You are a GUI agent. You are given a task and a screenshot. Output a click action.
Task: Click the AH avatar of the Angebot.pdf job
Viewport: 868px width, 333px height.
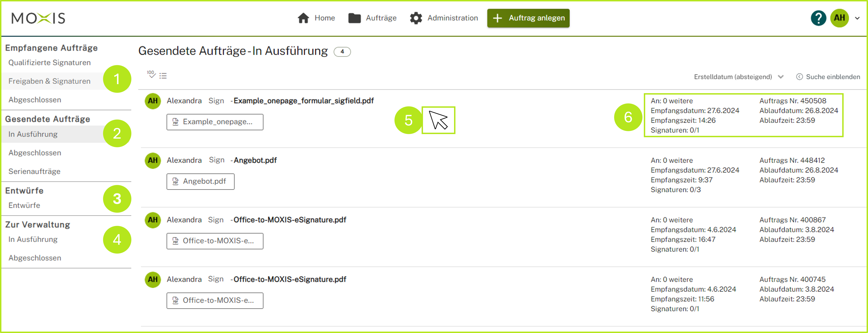153,160
